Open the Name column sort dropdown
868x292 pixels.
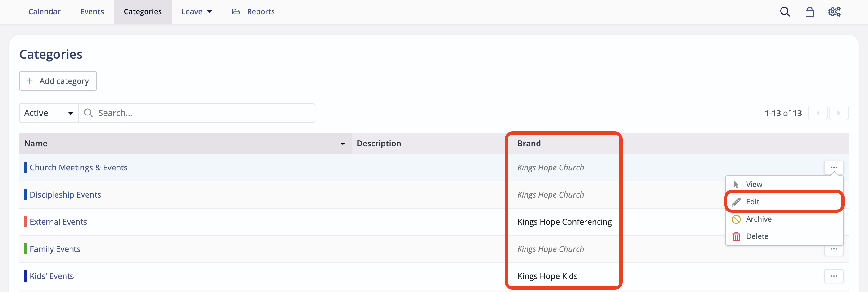(343, 143)
